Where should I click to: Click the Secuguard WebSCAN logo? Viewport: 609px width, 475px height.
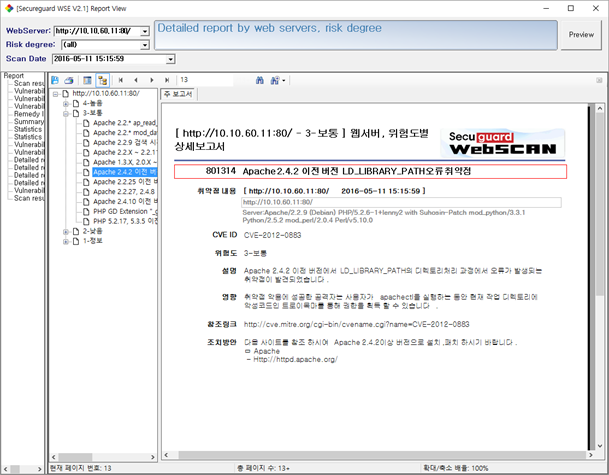[x=503, y=143]
